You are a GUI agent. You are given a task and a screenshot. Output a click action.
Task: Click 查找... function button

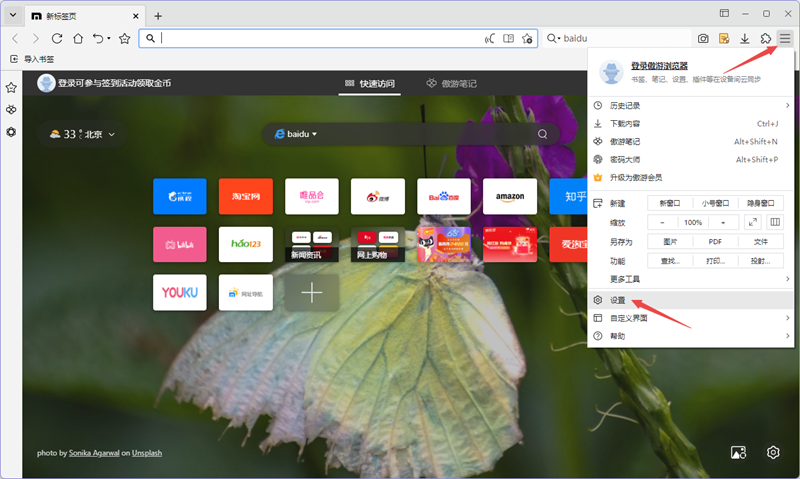coord(670,261)
